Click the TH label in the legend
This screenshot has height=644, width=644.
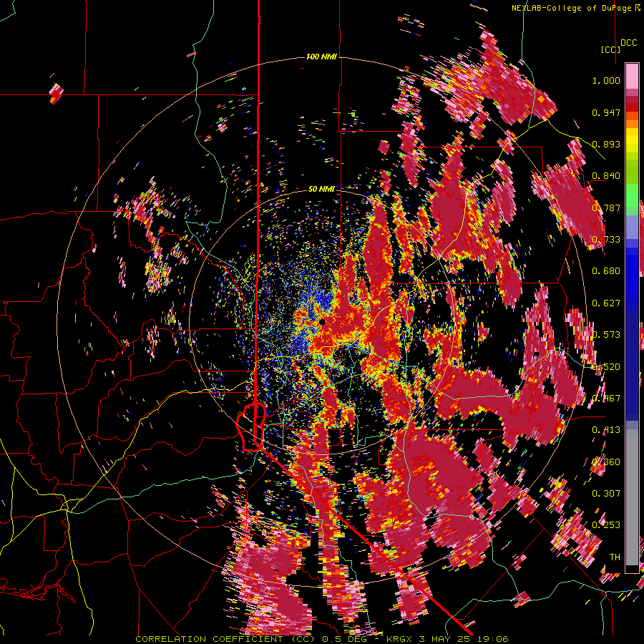pos(615,557)
